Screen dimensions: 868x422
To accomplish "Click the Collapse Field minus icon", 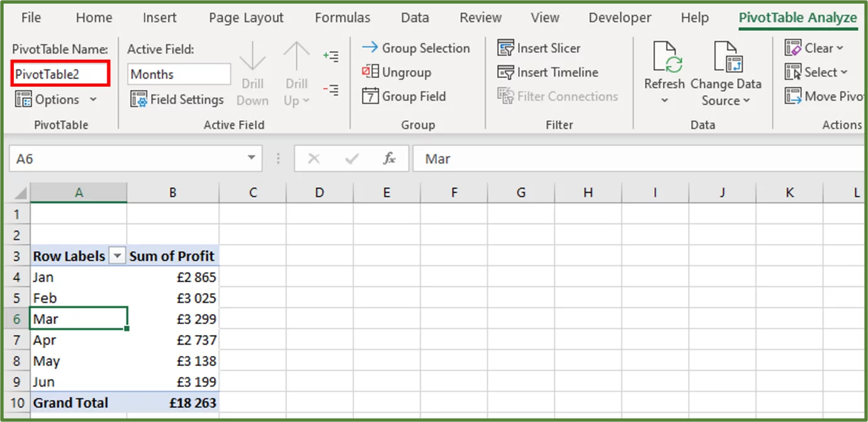I will pyautogui.click(x=330, y=90).
